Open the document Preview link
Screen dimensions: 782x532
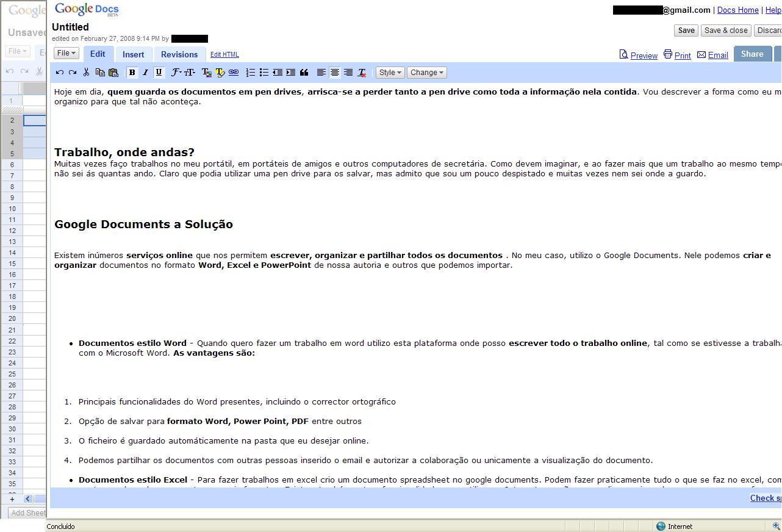click(644, 56)
